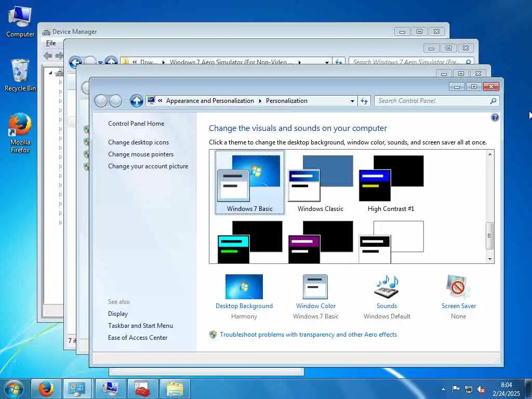Image resolution: width=532 pixels, height=399 pixels.
Task: Click the shield icon beside Troubleshoot link
Action: click(212, 335)
